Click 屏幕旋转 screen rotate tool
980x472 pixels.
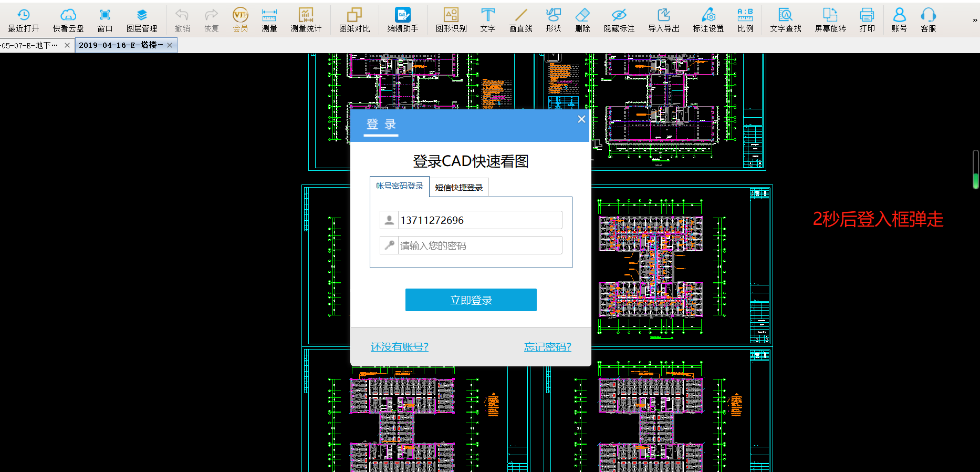pyautogui.click(x=830, y=20)
